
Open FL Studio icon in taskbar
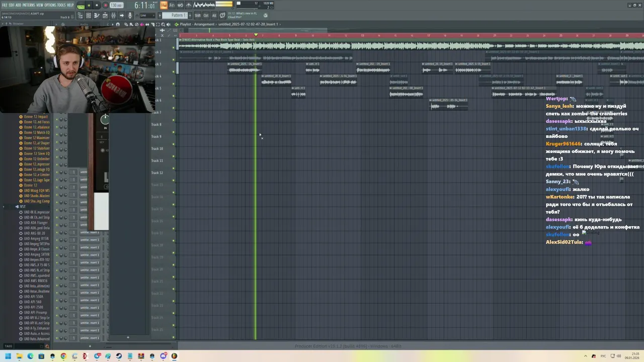tap(174, 356)
